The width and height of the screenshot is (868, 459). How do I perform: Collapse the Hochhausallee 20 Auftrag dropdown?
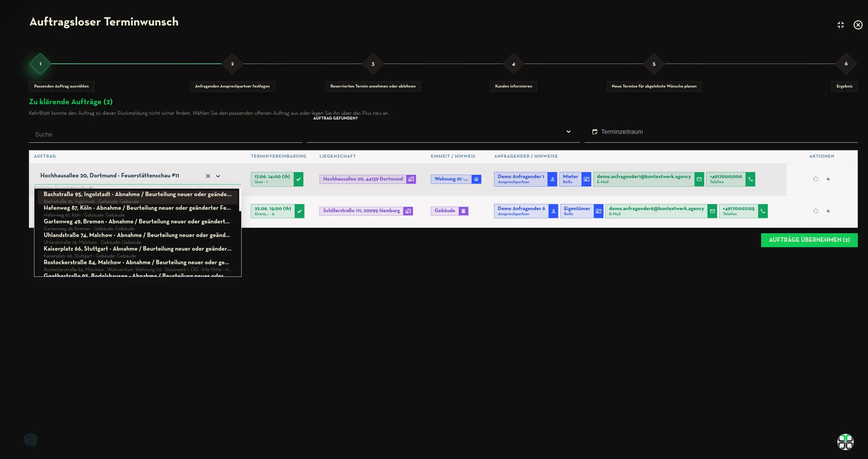point(218,176)
